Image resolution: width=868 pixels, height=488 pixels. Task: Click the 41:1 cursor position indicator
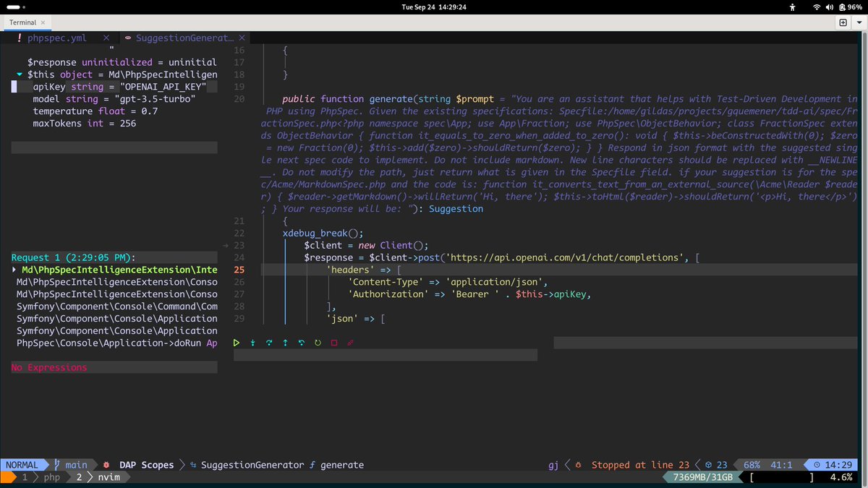(782, 465)
